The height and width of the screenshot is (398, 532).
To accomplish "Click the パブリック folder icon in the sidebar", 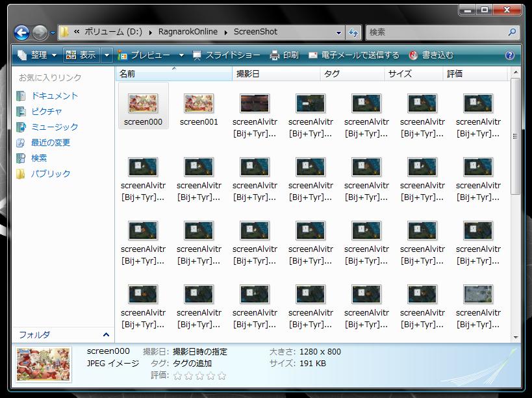I will [x=21, y=174].
